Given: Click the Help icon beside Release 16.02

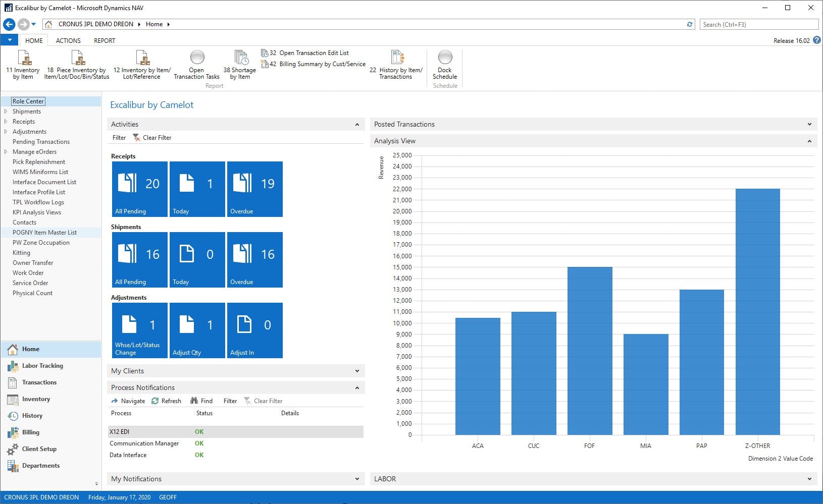Looking at the screenshot, I should 817,40.
